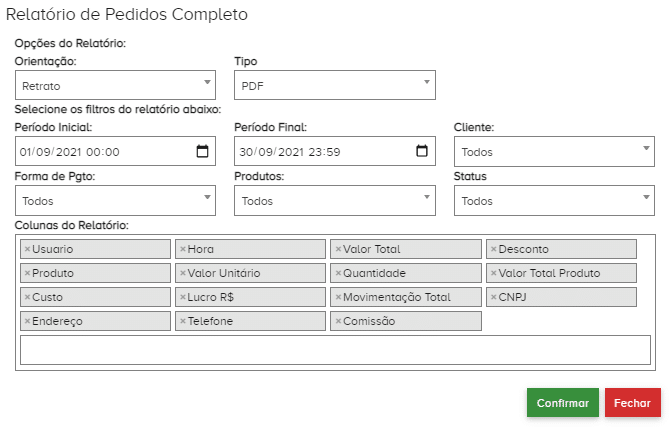
Task: Open the Produtos filter dropdown
Action: coord(334,200)
